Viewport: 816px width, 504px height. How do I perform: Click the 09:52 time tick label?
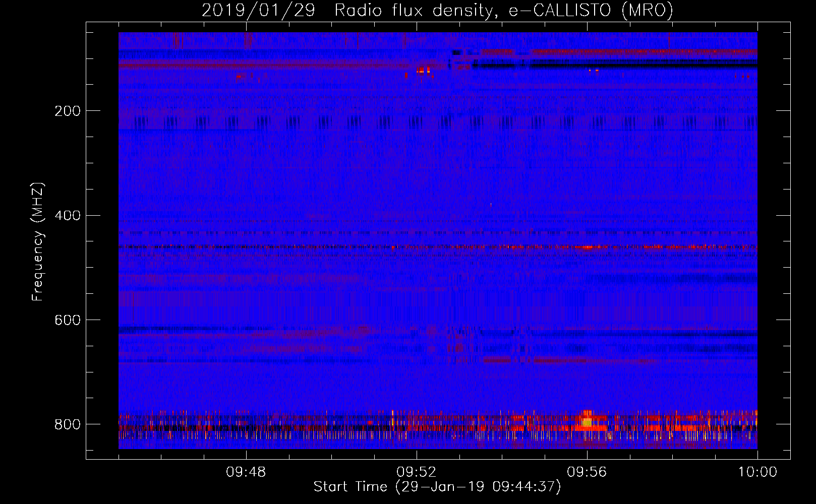tap(417, 472)
